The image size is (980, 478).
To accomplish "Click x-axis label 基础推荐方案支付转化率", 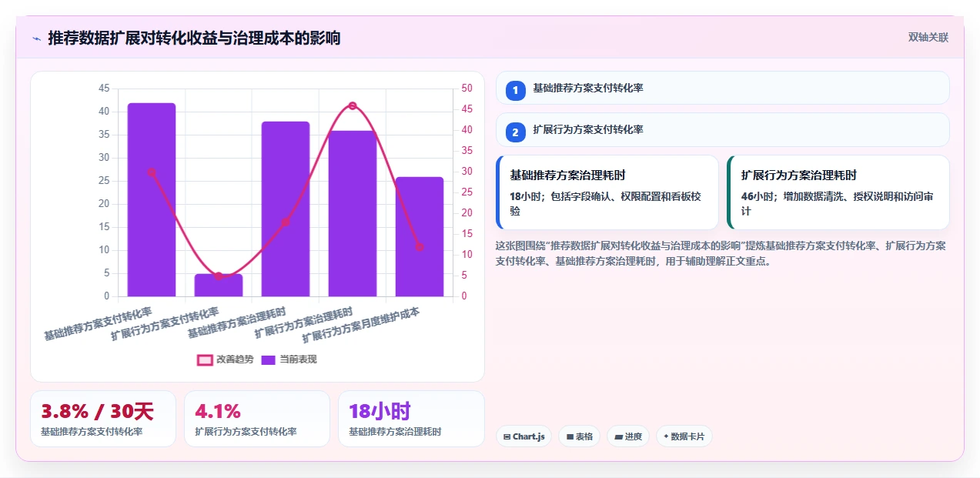I will pos(98,324).
